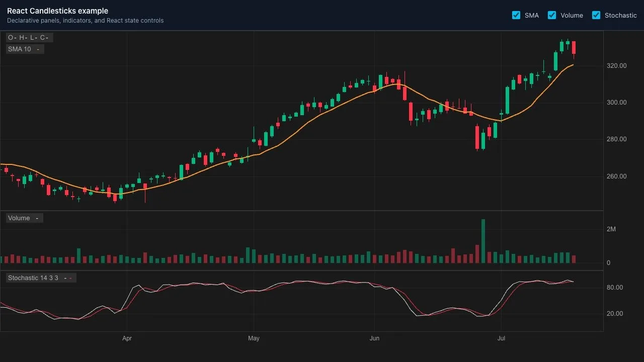The width and height of the screenshot is (644, 362).
Task: Click the Apr date label
Action: coord(127,338)
